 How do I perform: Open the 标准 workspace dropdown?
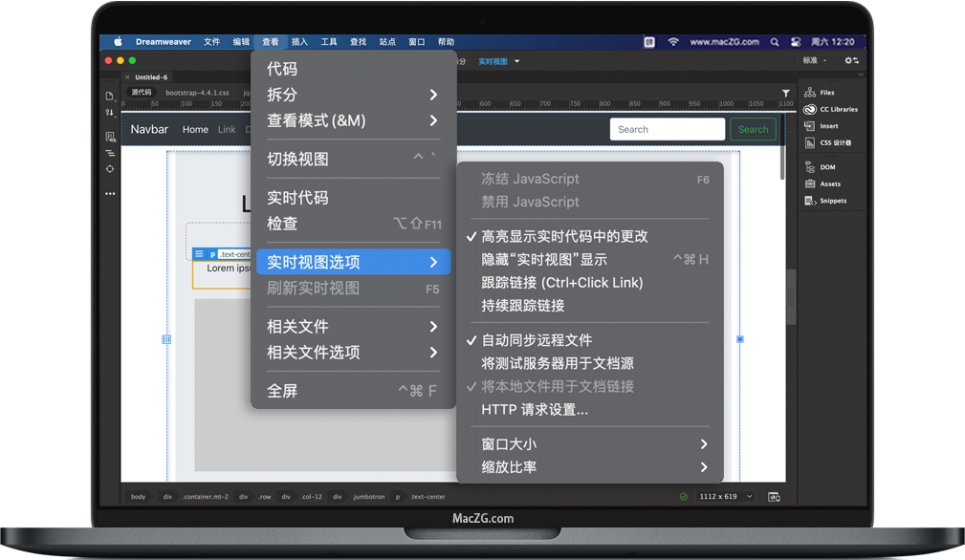coord(815,60)
